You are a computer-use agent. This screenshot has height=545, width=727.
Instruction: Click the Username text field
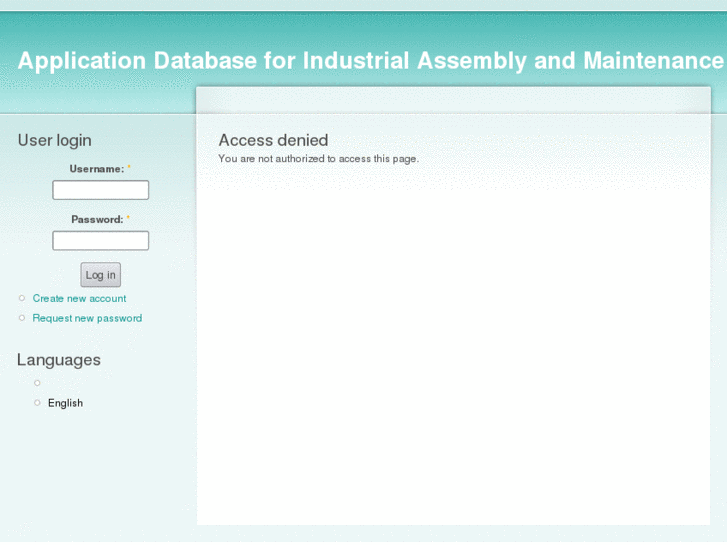click(100, 190)
